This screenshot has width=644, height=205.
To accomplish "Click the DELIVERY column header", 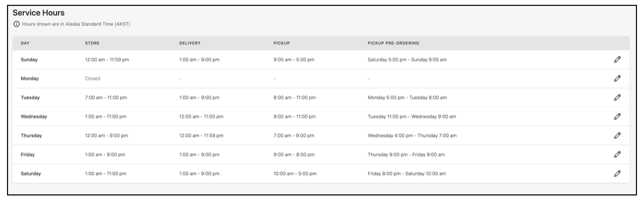I will click(190, 43).
